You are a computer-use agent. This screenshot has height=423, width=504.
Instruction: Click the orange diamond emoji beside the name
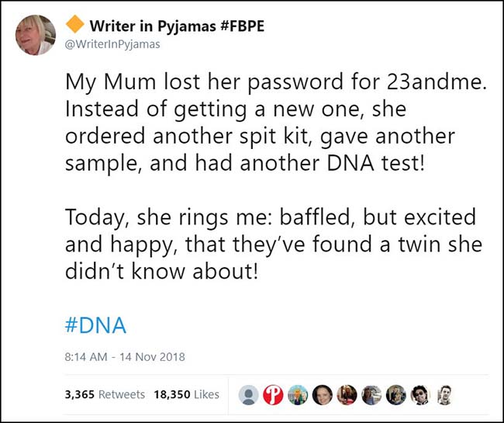click(75, 26)
